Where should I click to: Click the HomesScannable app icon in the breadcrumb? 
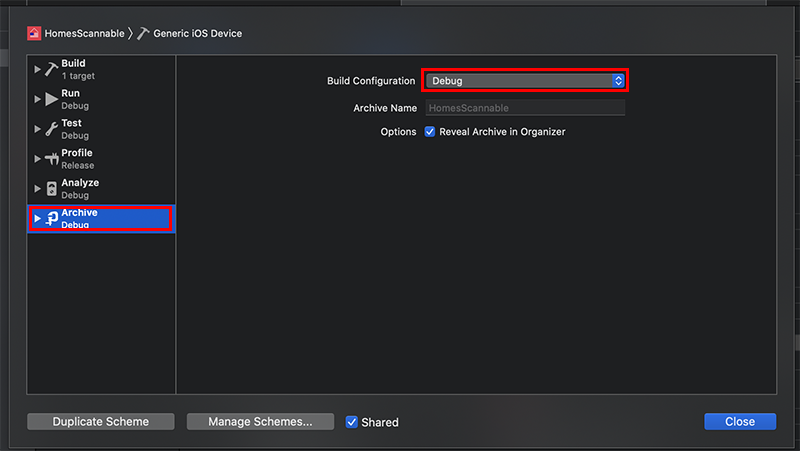click(34, 33)
